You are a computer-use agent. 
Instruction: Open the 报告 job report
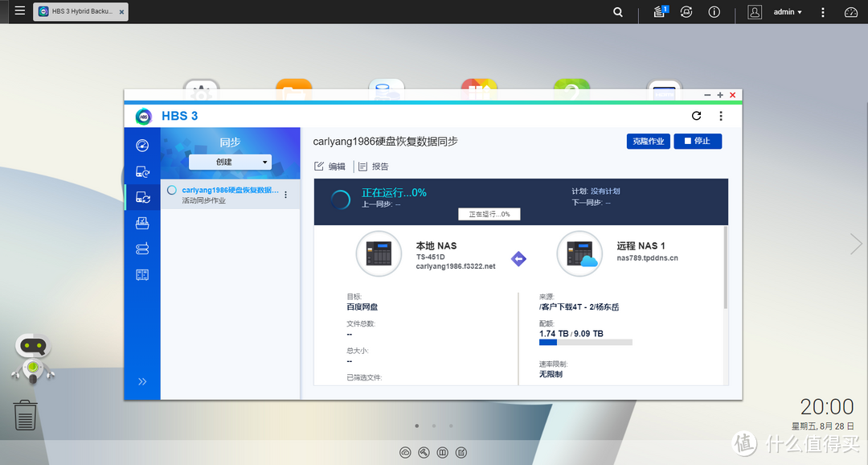[x=373, y=167]
